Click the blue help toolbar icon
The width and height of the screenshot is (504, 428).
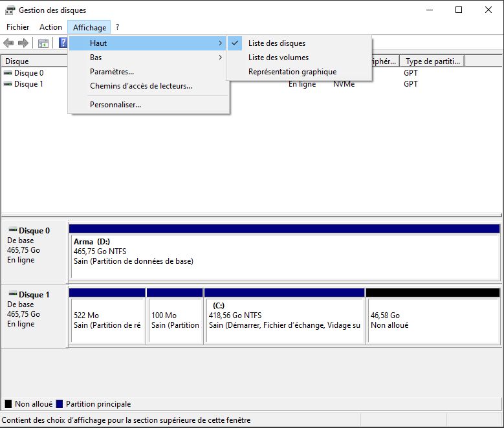coord(63,43)
